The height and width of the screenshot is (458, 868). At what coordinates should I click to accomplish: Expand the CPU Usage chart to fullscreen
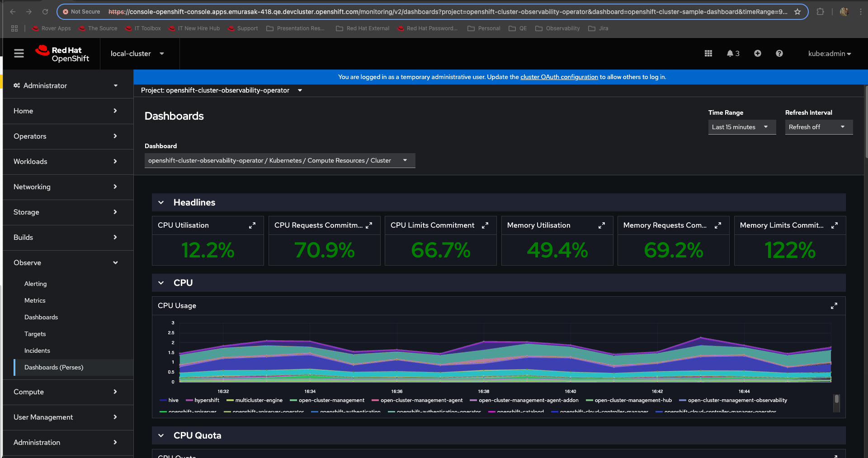(834, 306)
